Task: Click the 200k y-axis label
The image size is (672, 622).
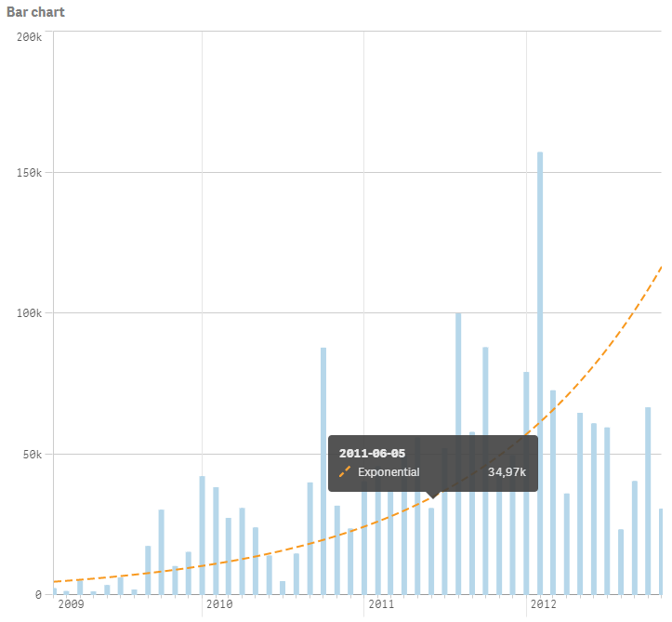Action: (x=29, y=37)
